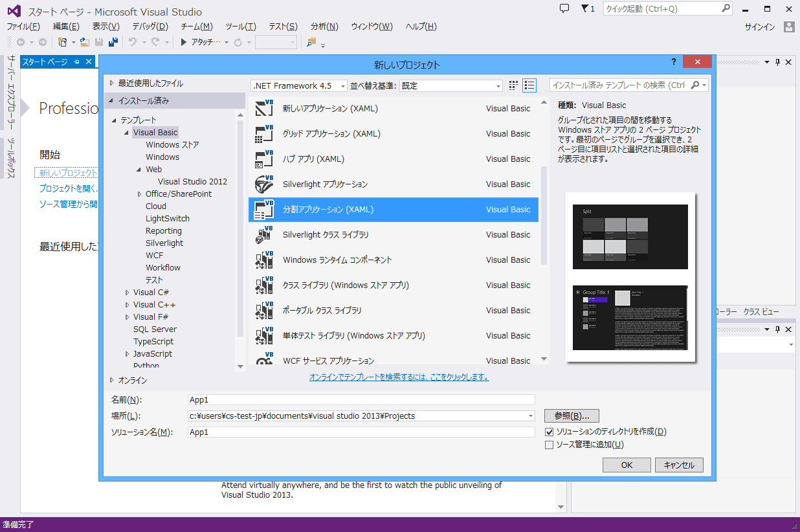
Task: Select Windows ストア under Visual Basic
Action: coord(172,145)
